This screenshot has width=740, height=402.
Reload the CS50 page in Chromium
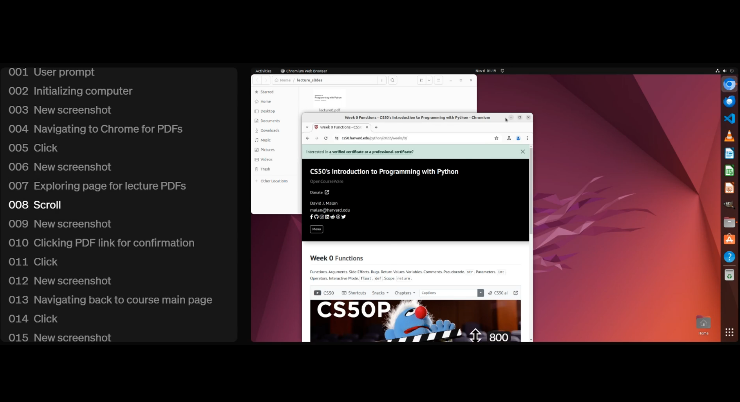(327, 138)
